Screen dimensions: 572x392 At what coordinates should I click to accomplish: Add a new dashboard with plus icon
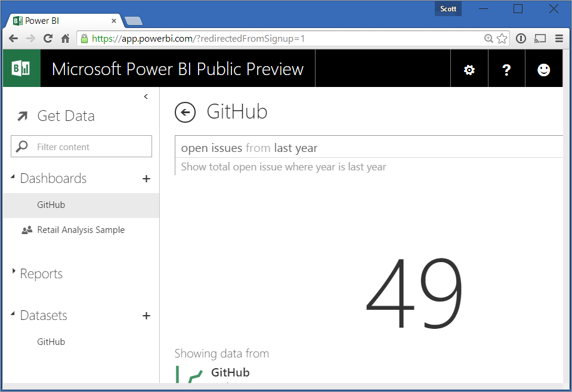tap(146, 179)
